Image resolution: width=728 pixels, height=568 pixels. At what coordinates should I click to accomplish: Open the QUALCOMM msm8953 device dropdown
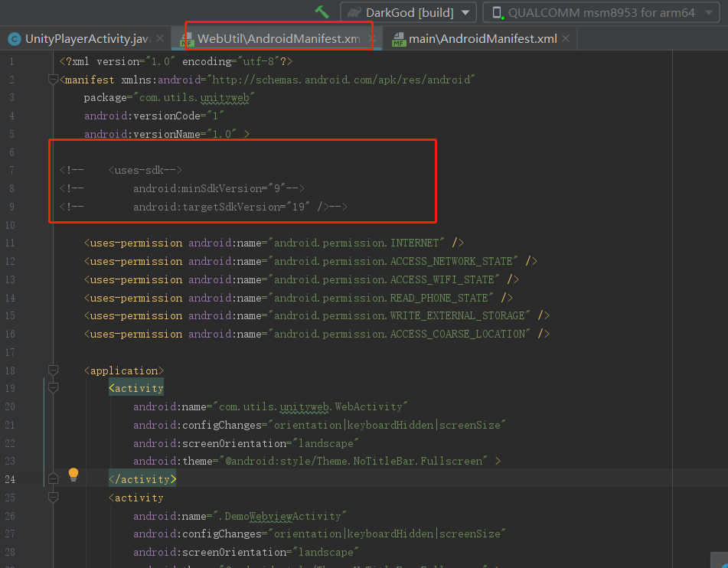601,12
